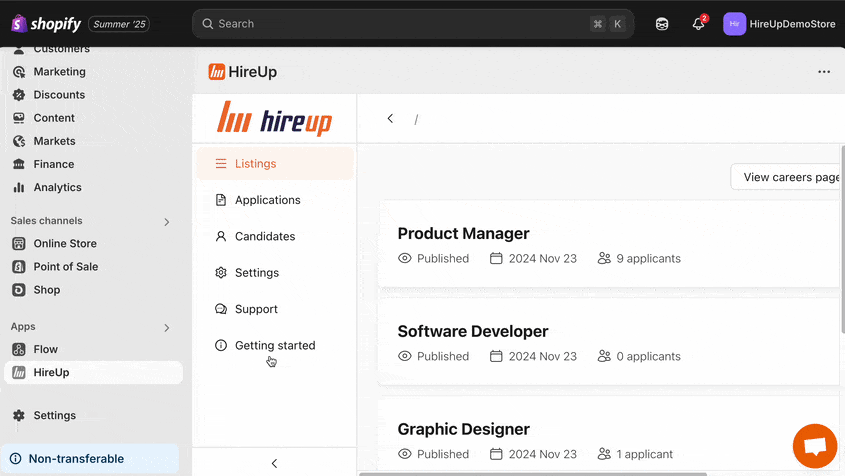Open the Product Manager listing
This screenshot has height=476, width=845.
463,233
